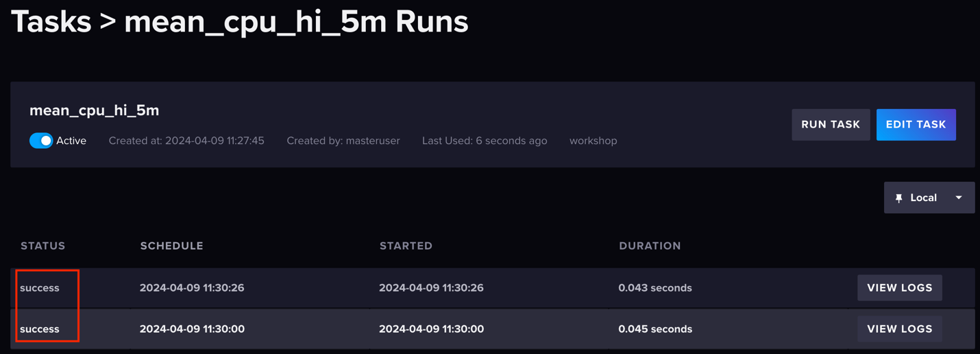Sort by the SCHEDULE column header
This screenshot has height=354, width=980.
172,246
